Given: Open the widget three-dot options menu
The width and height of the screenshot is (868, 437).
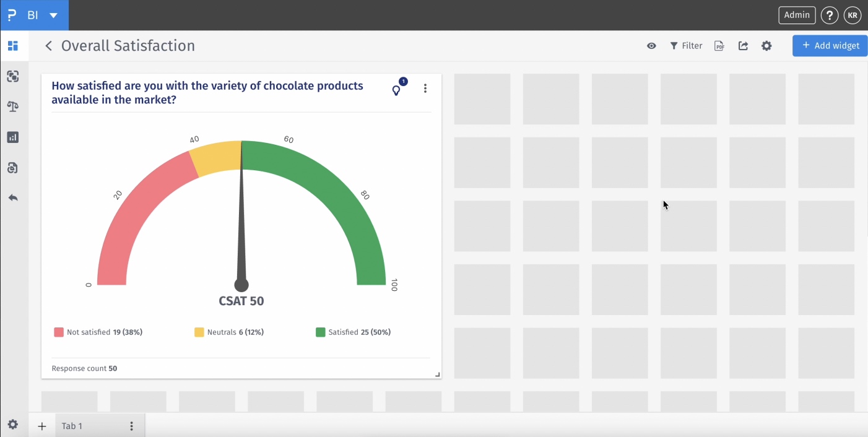Looking at the screenshot, I should 425,89.
